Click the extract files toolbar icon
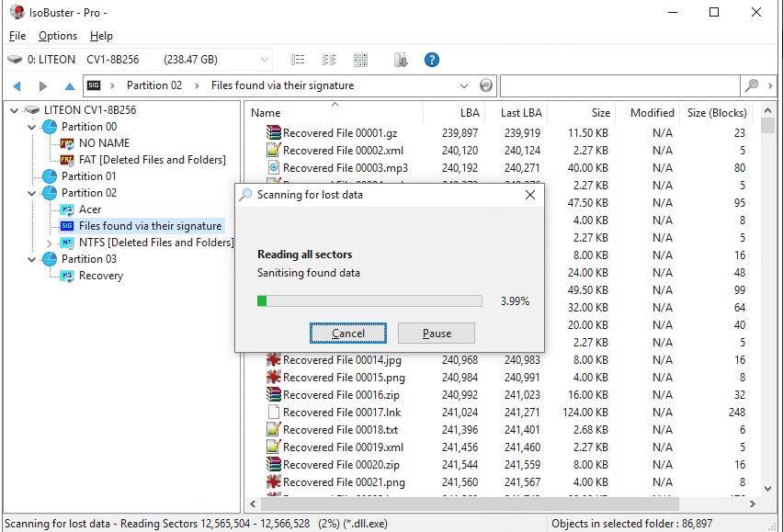The image size is (783, 532). pos(401,59)
